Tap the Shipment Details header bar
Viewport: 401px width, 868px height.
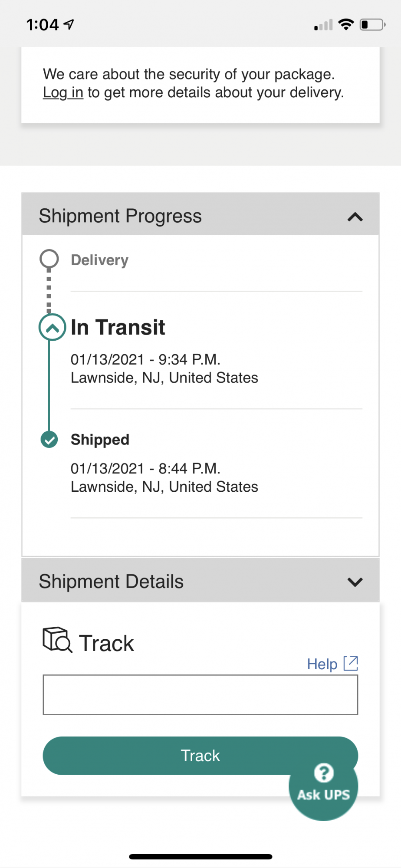pyautogui.click(x=200, y=581)
